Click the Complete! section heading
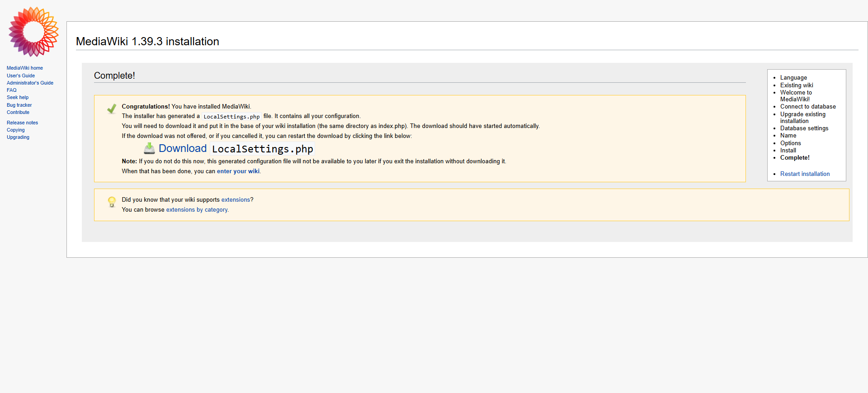 coord(114,76)
